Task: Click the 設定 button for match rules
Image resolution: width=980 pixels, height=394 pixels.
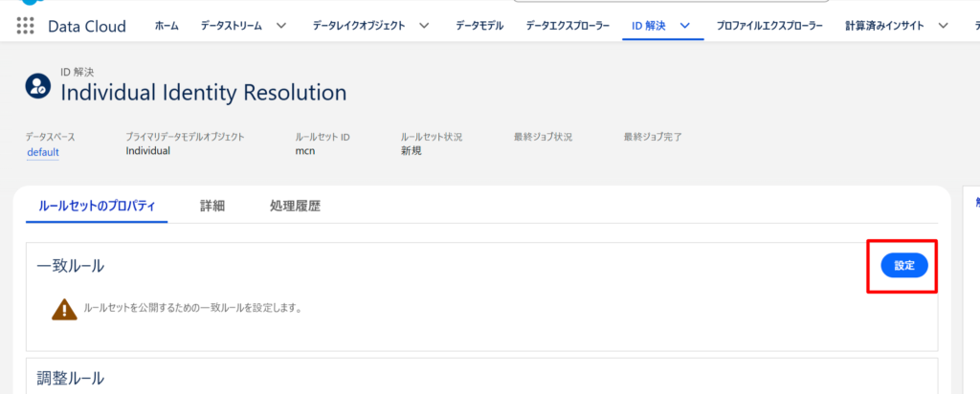Action: click(x=903, y=265)
